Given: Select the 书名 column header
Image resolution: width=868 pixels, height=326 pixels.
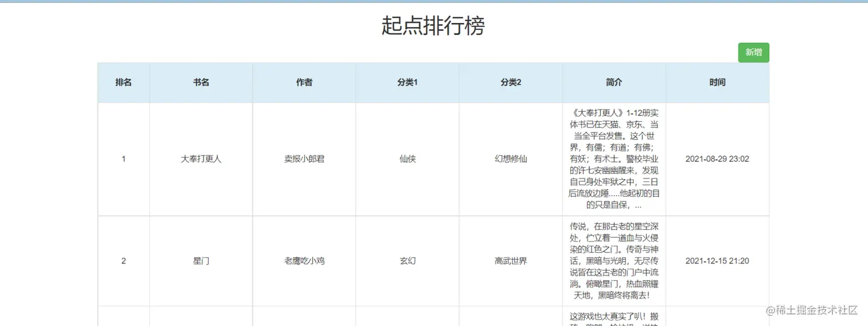Looking at the screenshot, I should [x=201, y=83].
